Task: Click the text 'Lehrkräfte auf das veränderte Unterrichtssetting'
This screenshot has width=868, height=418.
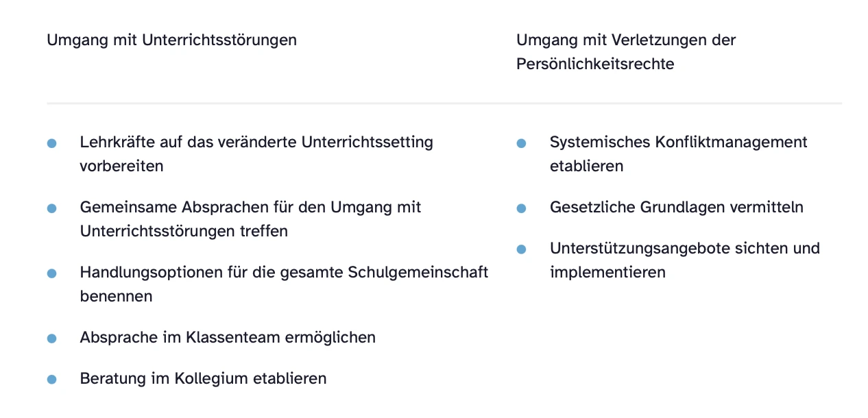Action: (256, 142)
